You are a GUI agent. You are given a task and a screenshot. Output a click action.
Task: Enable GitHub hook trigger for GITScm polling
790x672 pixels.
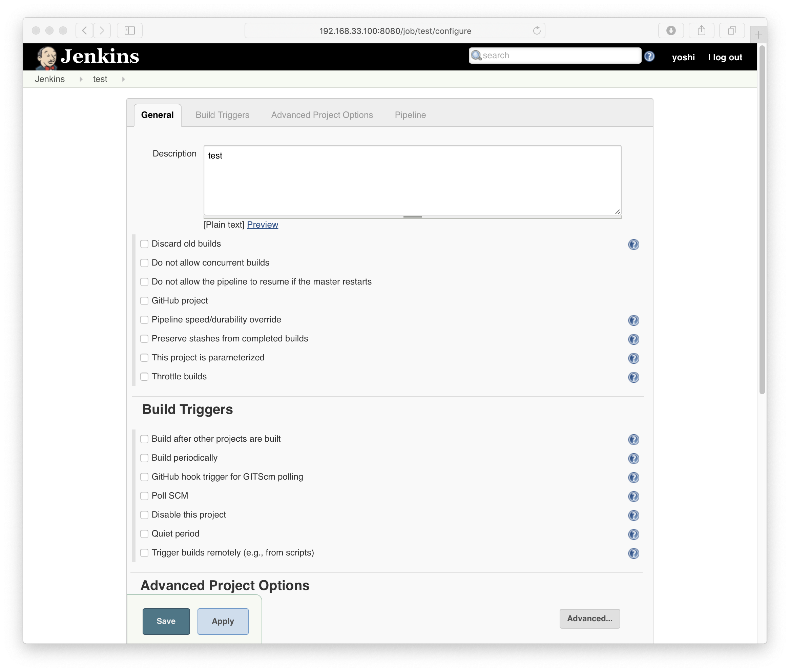click(144, 477)
